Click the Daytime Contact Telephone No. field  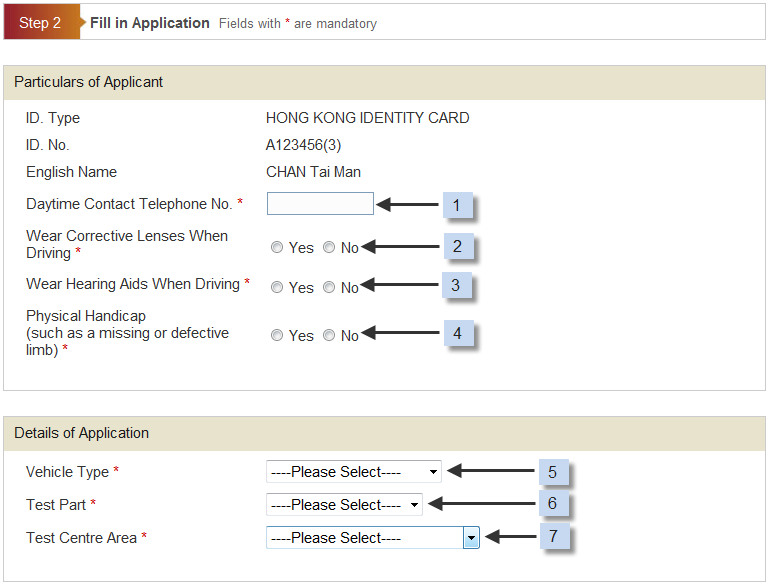click(x=320, y=203)
